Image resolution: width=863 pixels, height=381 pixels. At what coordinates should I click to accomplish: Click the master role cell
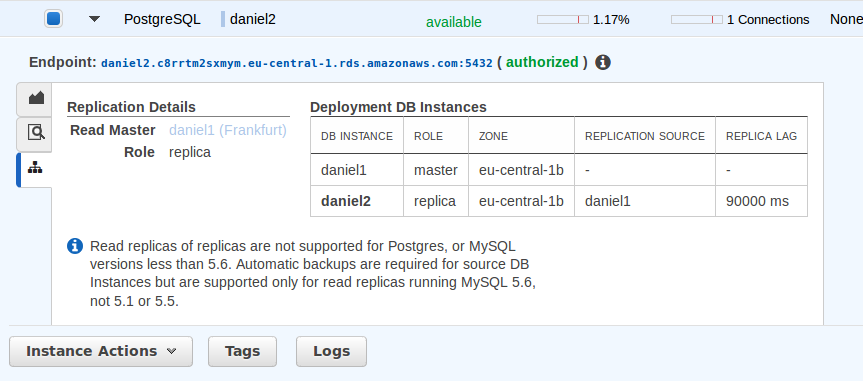coord(436,170)
